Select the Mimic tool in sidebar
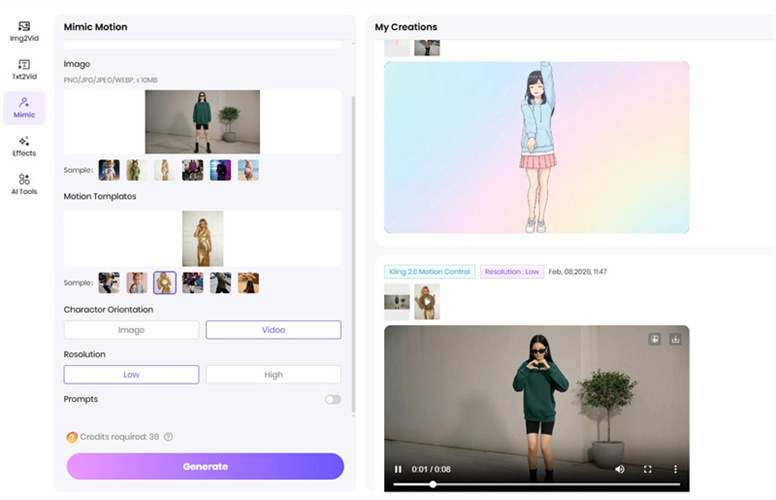Image resolution: width=776 pixels, height=500 pixels. (24, 107)
